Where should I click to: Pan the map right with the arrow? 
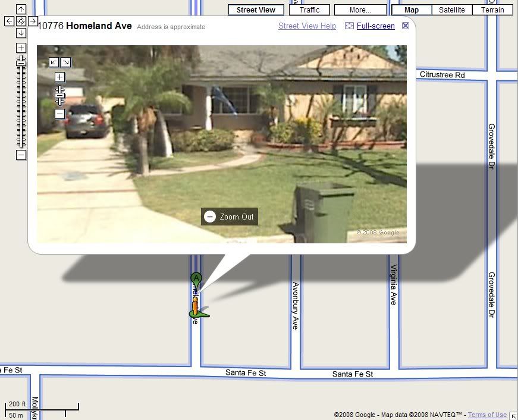click(x=33, y=21)
